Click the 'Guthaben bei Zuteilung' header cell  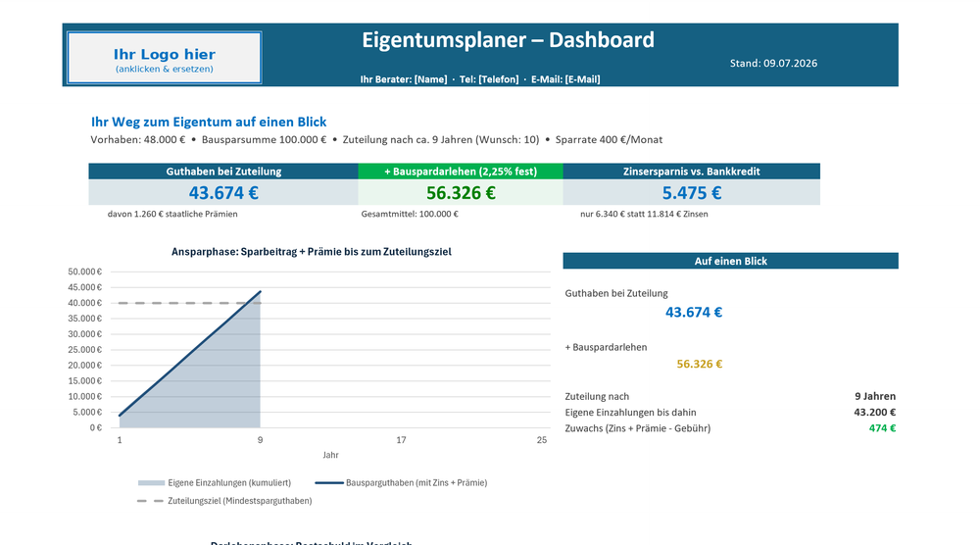(223, 172)
